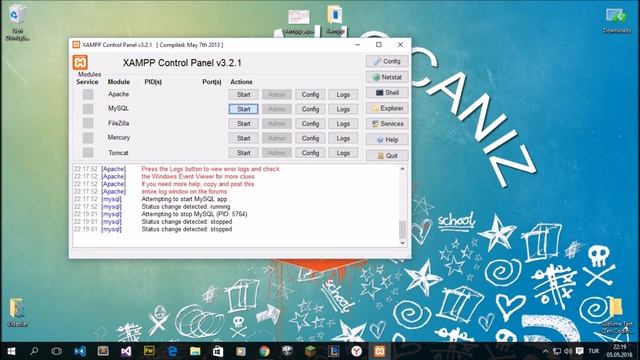This screenshot has height=360, width=640.
Task: Switch TUR keyboard language indicator
Action: [x=594, y=351]
